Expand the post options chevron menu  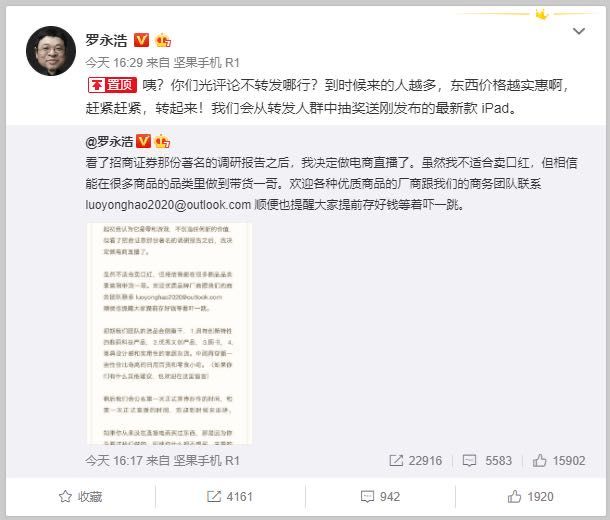coord(579,31)
